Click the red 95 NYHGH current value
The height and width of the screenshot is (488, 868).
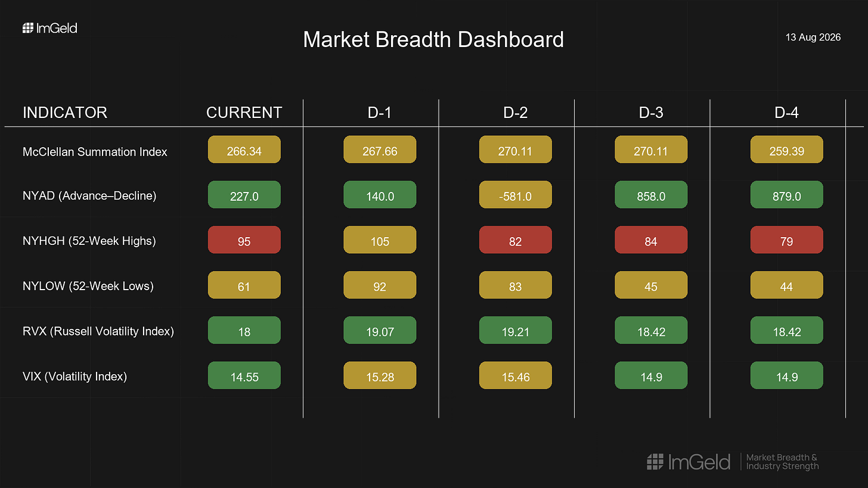244,241
